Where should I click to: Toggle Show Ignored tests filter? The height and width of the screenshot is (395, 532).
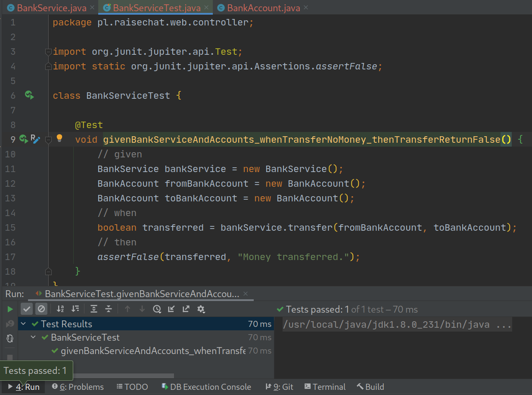[x=41, y=309]
